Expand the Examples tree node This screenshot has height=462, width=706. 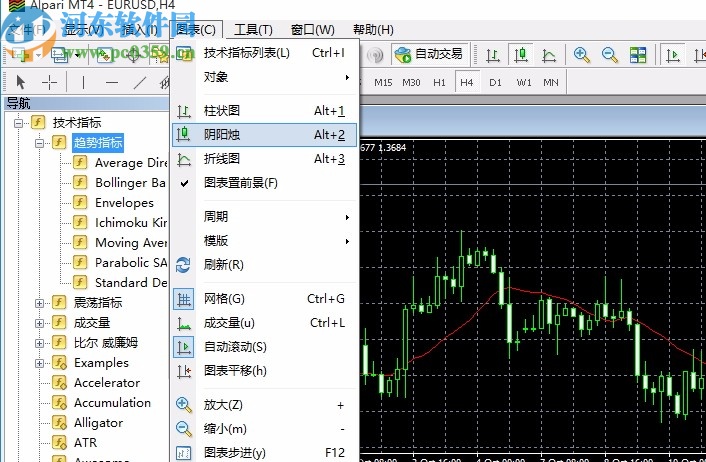40,363
